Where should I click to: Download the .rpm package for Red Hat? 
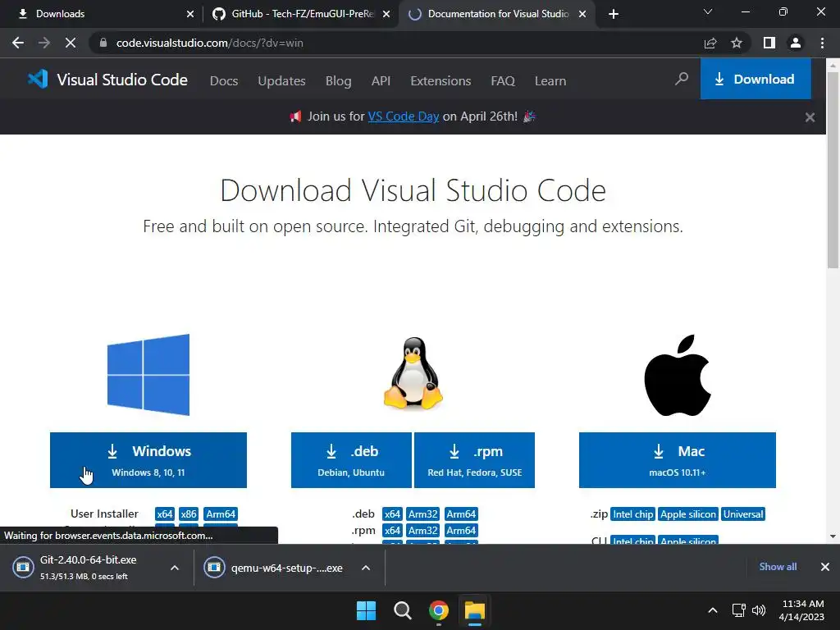(475, 460)
